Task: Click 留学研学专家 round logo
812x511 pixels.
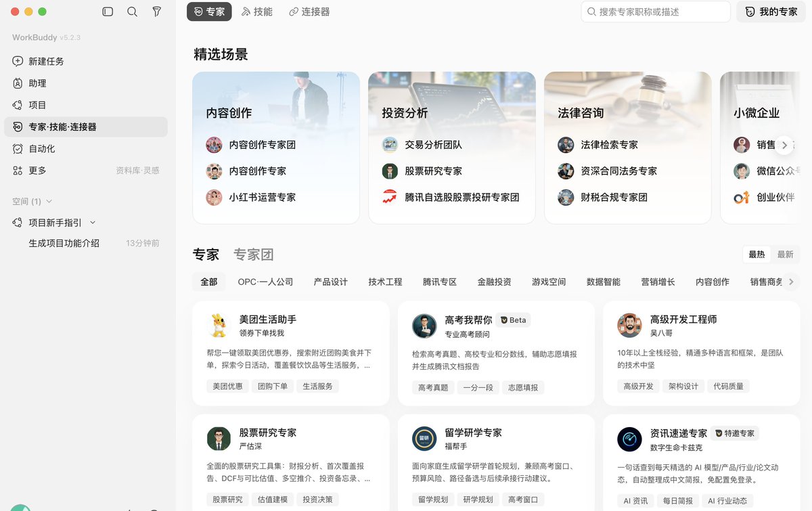Action: click(x=424, y=439)
